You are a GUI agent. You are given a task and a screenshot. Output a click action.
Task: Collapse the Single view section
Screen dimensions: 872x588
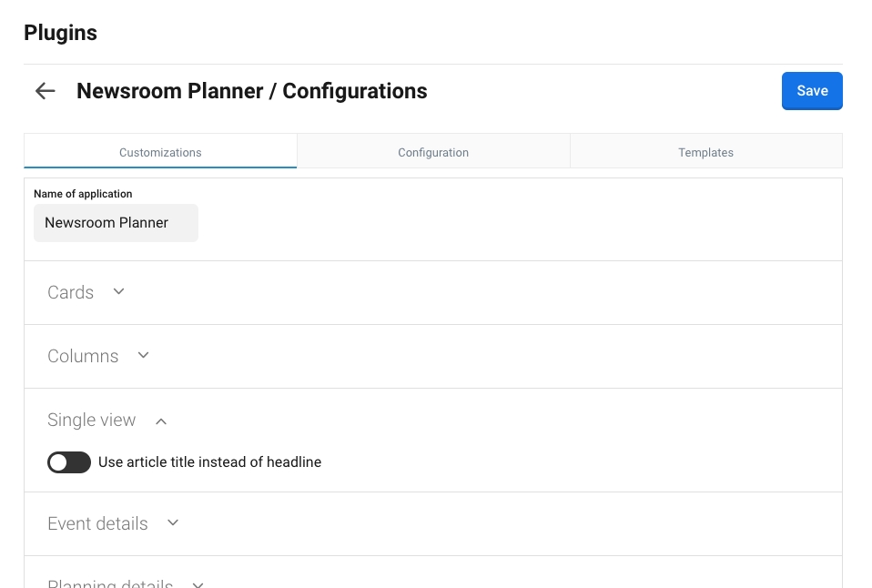pyautogui.click(x=91, y=421)
